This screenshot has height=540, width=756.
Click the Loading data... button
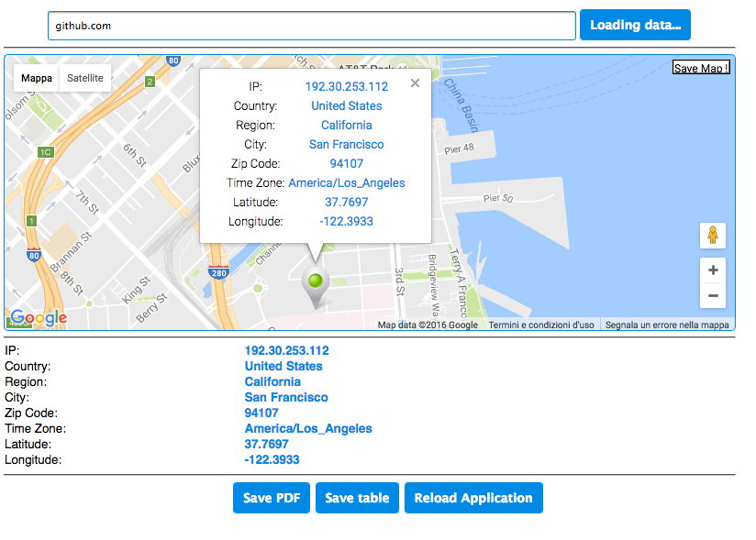[635, 25]
